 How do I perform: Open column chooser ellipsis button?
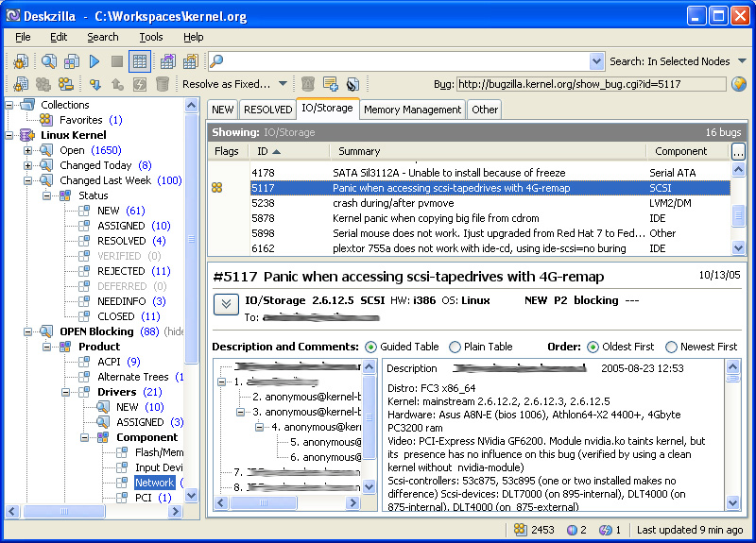point(738,151)
